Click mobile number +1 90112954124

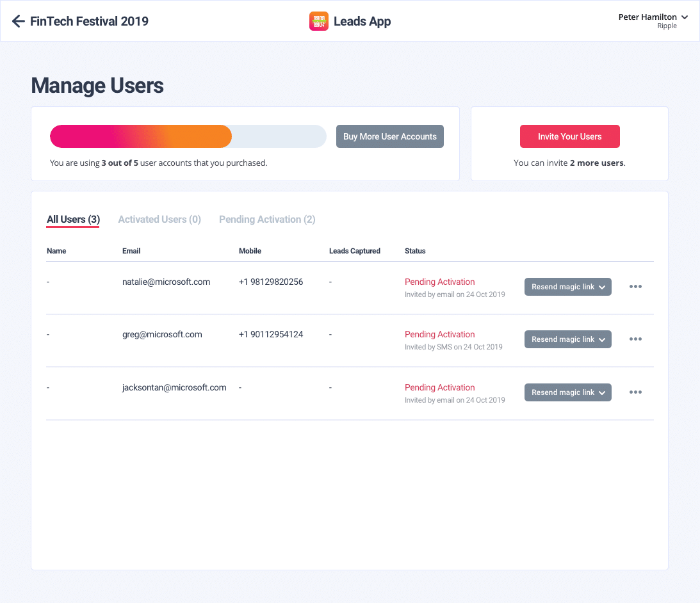271,335
